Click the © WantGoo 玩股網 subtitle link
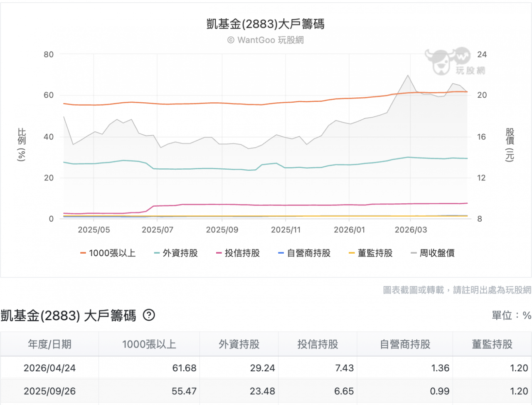The width and height of the screenshot is (532, 405). [x=266, y=40]
